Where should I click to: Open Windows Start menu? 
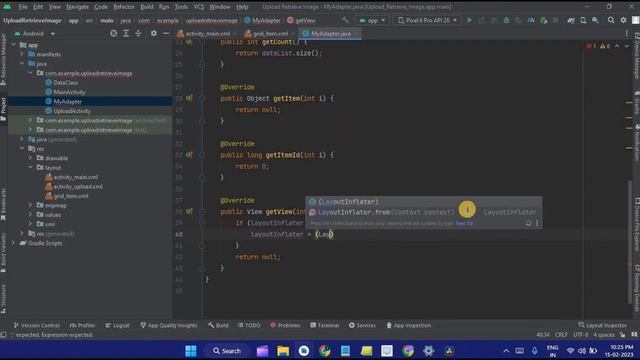click(x=191, y=351)
